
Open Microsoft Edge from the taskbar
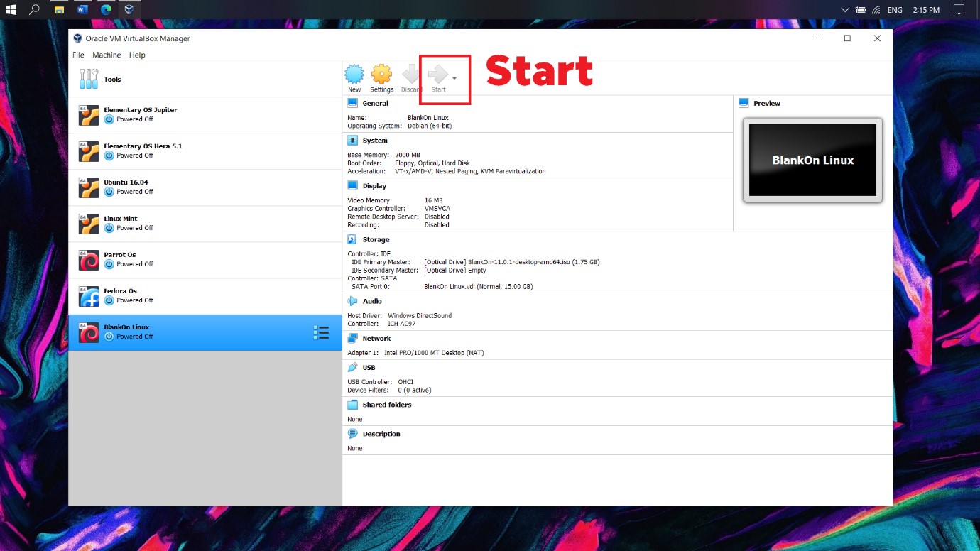pyautogui.click(x=106, y=10)
